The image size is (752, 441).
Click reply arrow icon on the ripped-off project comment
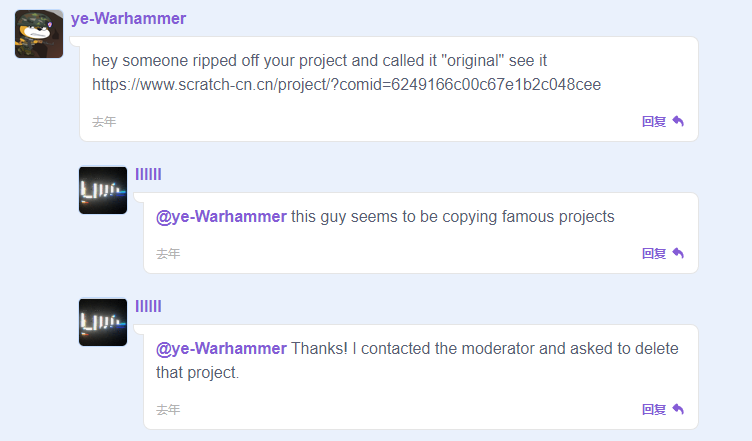pyautogui.click(x=678, y=122)
